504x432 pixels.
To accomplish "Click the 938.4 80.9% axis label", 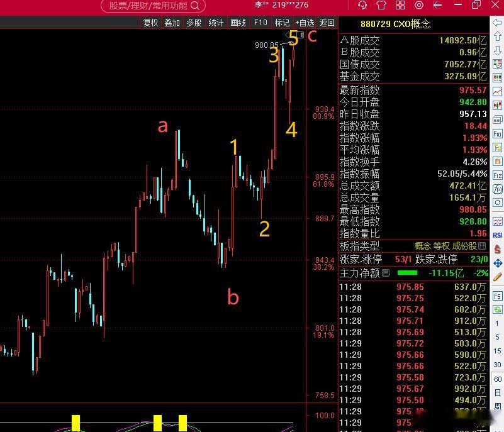I will pos(323,113).
